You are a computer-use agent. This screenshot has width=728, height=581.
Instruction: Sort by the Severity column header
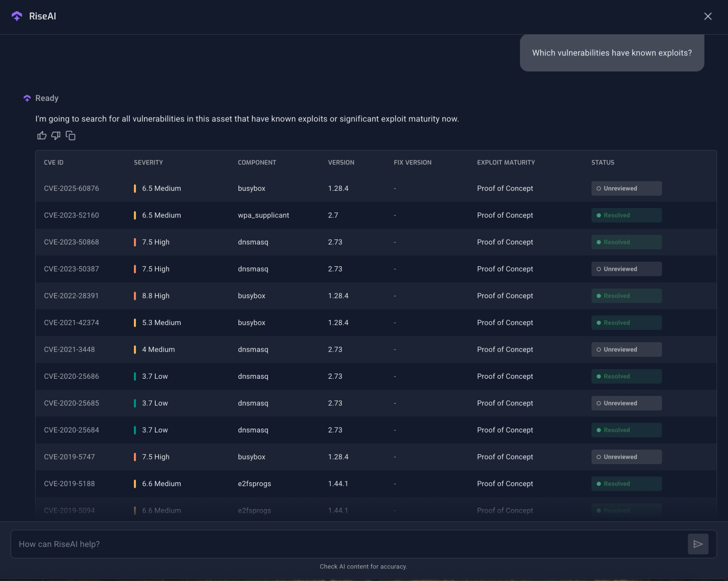(x=148, y=162)
